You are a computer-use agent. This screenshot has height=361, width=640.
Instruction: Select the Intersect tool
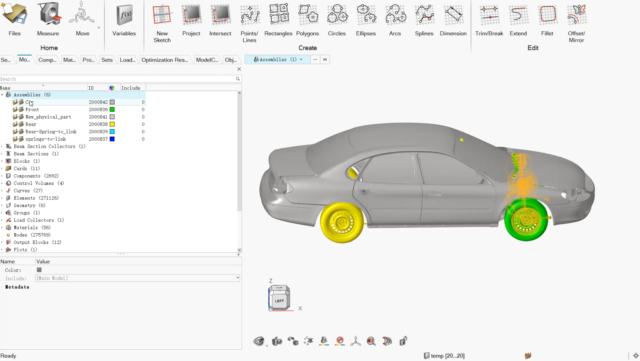pyautogui.click(x=220, y=19)
